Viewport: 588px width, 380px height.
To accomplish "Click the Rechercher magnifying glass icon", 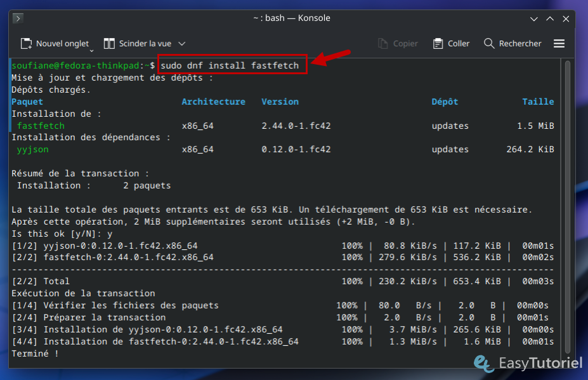I will click(488, 44).
